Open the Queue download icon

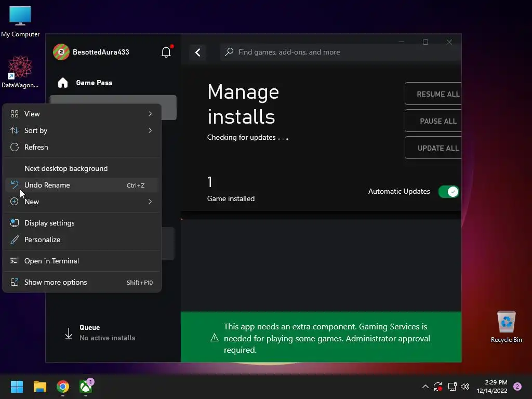69,333
